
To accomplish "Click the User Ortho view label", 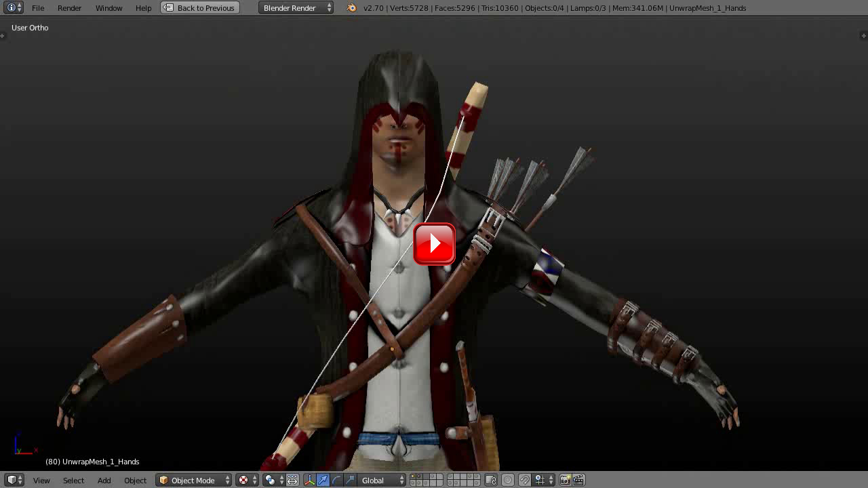I will [x=30, y=28].
